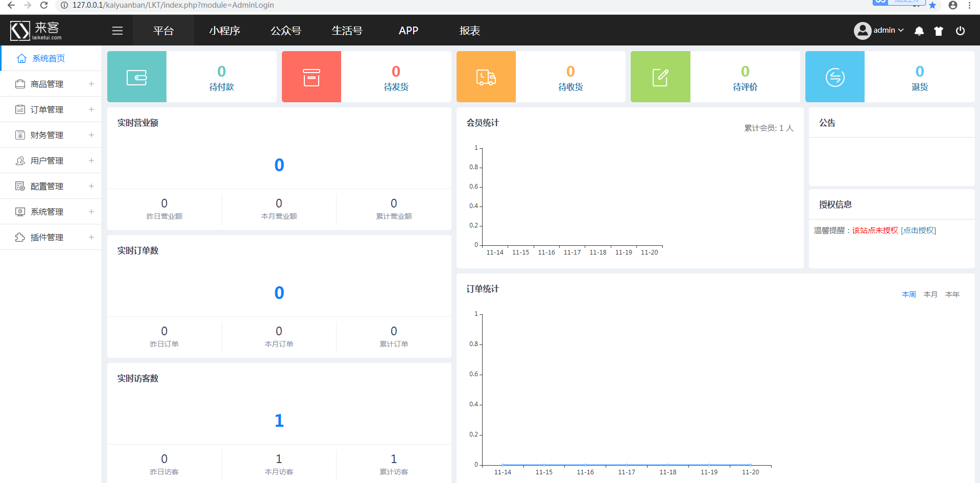Open the orange truck 待收货 tile icon
980x483 pixels.
click(486, 77)
